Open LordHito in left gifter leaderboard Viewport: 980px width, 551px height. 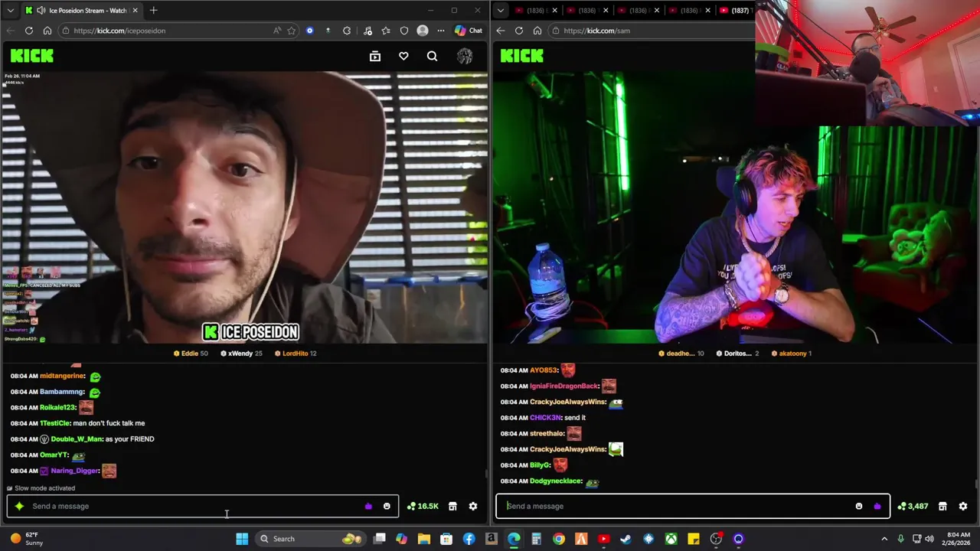pyautogui.click(x=296, y=354)
